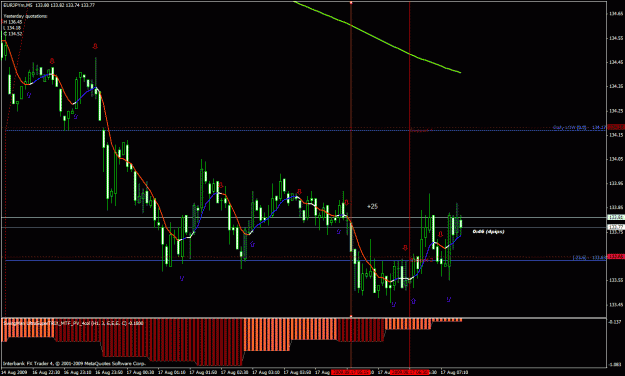The image size is (625, 376).
Task: Click the white-boxed 133.77 current price tag
Action: (616, 227)
